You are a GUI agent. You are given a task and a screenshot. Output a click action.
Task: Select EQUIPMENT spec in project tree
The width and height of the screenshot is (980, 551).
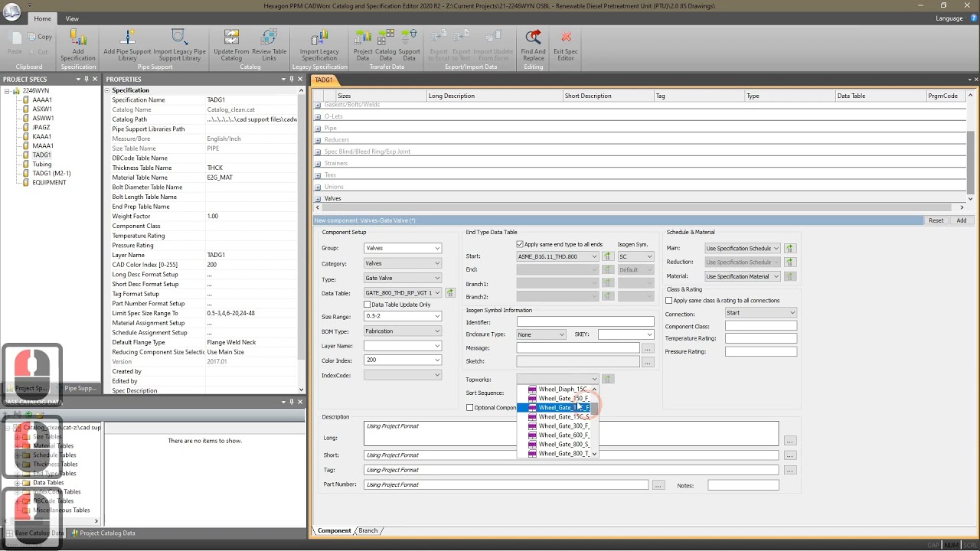pos(49,182)
